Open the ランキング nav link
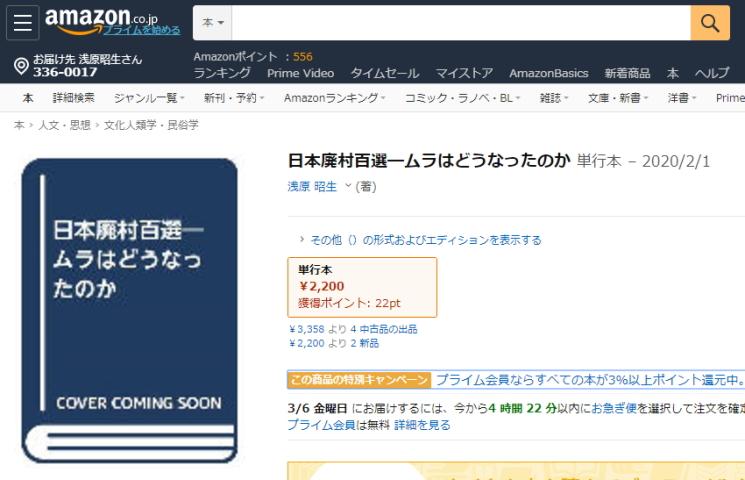The image size is (745, 480). pos(222,73)
